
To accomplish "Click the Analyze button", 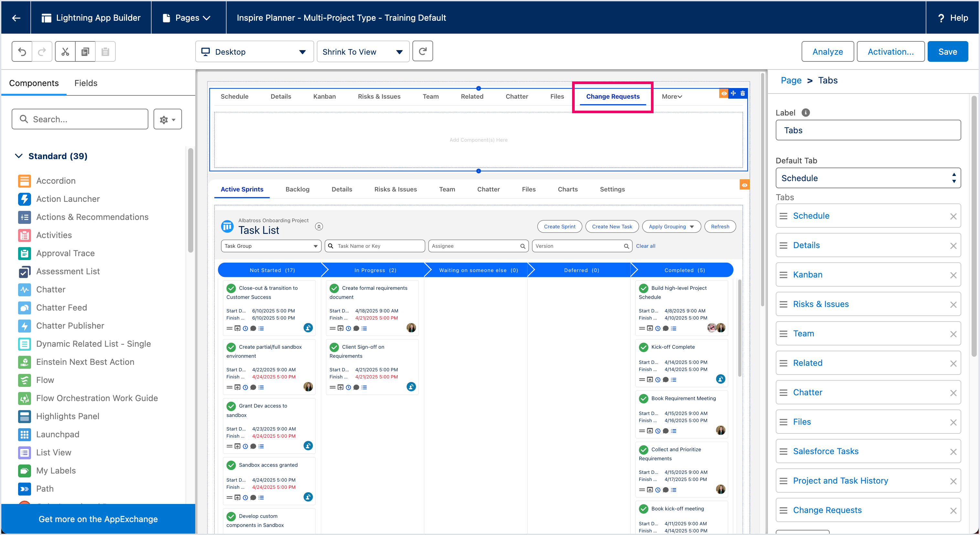I will (x=827, y=51).
